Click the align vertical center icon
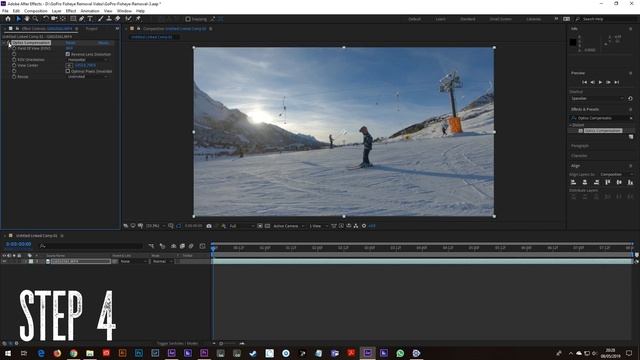 (x=619, y=182)
